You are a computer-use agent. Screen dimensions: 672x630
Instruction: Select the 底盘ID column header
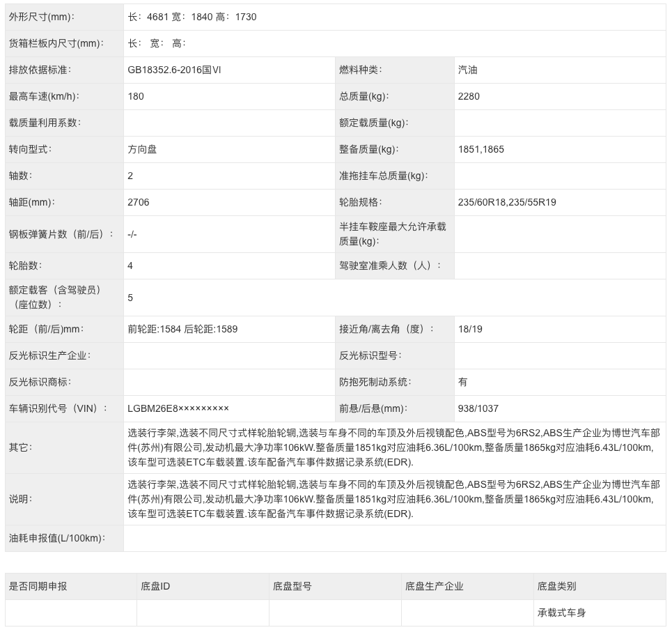click(155, 586)
